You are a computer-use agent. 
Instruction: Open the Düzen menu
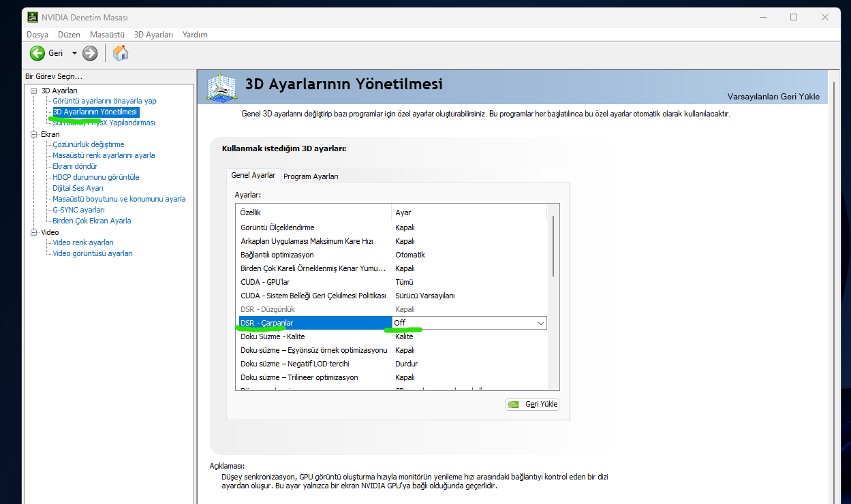(x=69, y=34)
